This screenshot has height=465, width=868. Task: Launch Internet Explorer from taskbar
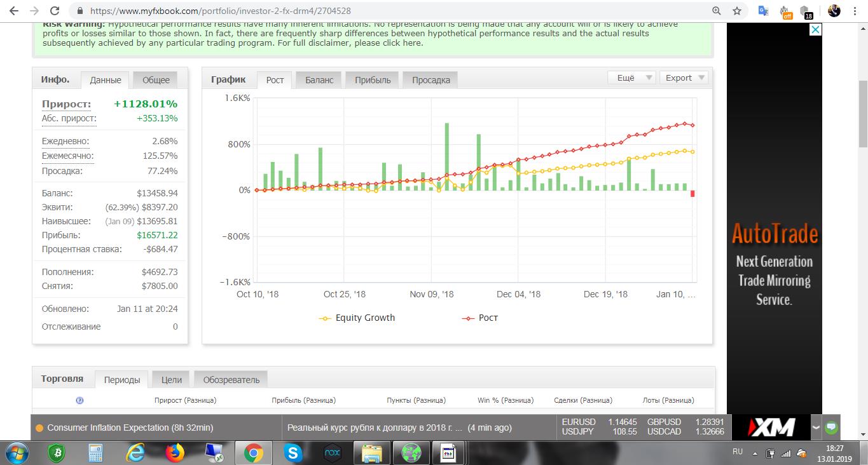point(135,453)
